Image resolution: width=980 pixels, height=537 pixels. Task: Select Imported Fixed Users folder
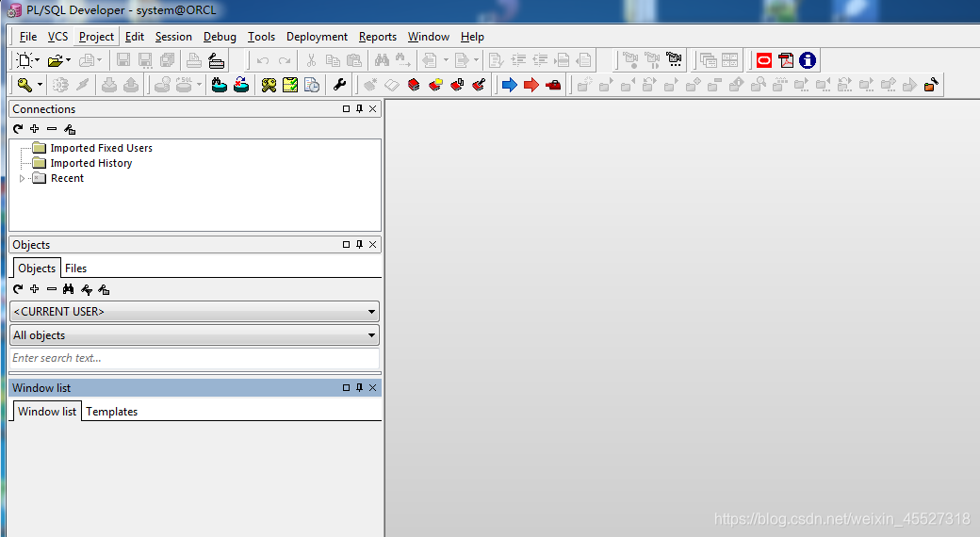(x=101, y=148)
